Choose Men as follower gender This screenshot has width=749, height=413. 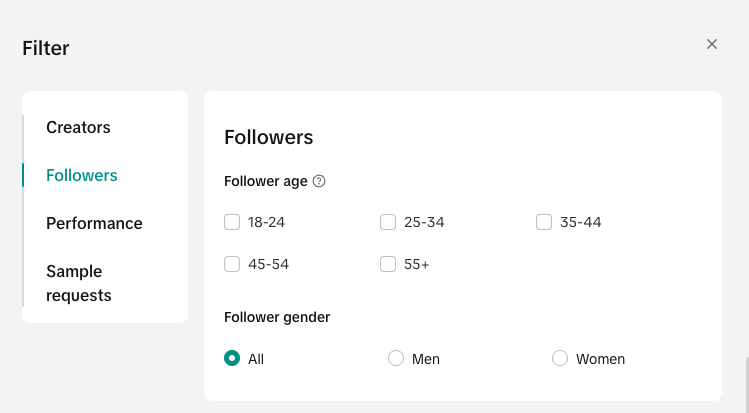pos(396,358)
